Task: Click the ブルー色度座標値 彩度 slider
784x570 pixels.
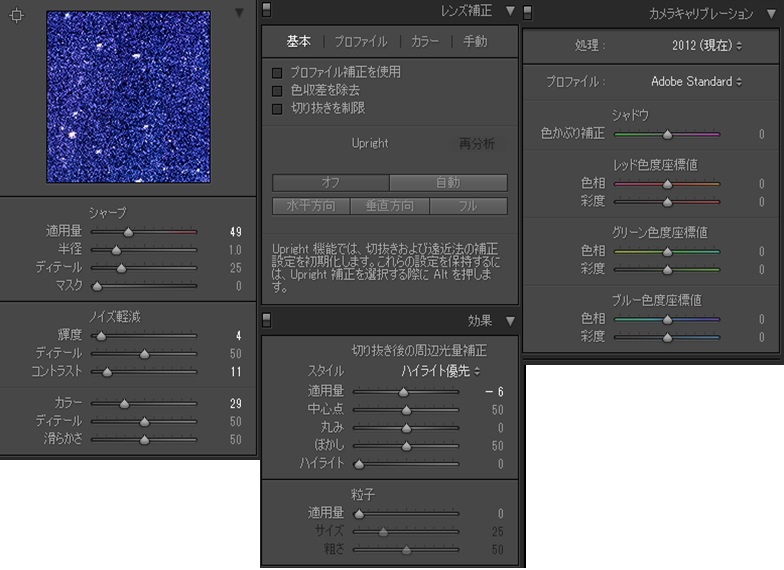Action: [667, 338]
